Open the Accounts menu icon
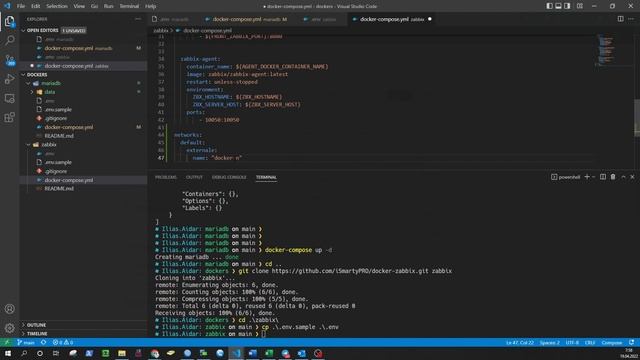The image size is (640, 360). pyautogui.click(x=9, y=309)
